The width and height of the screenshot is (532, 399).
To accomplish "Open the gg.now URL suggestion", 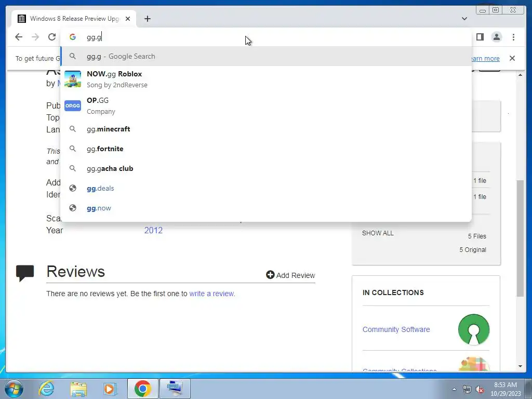I will (x=266, y=208).
